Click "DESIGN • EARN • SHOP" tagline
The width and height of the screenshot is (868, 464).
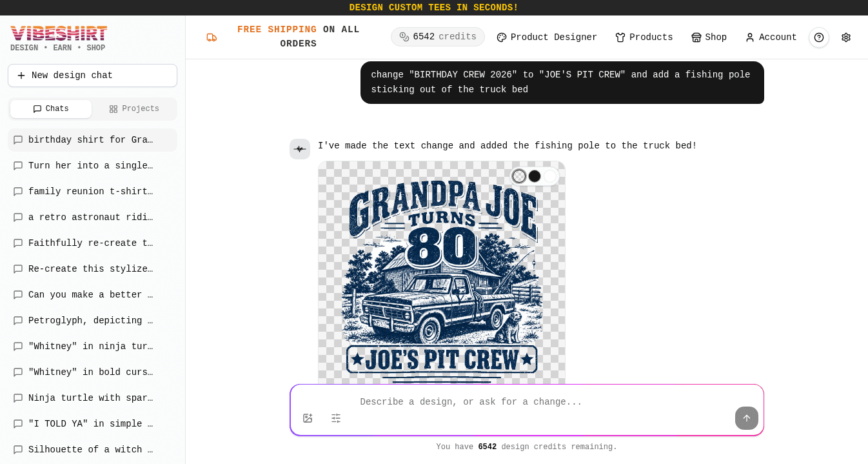pos(58,48)
